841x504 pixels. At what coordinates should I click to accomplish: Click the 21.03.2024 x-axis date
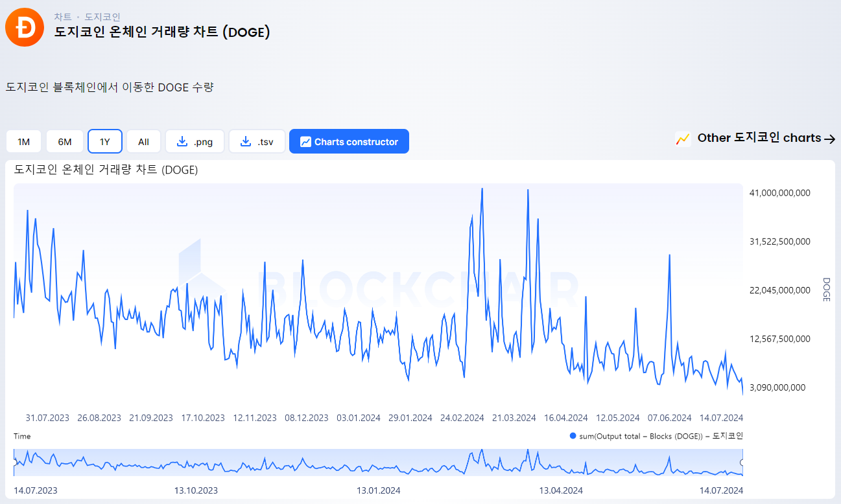coord(514,418)
